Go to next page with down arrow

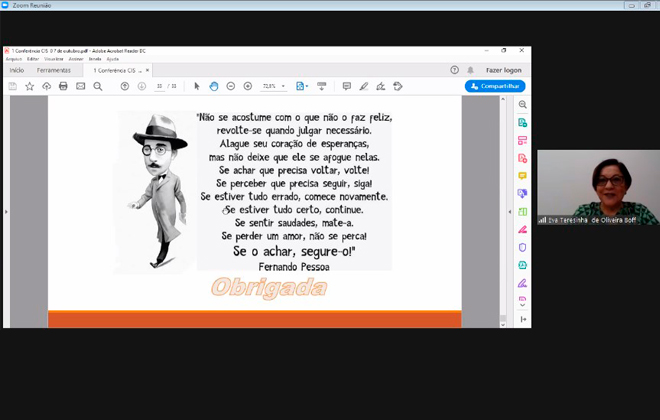tap(142, 86)
